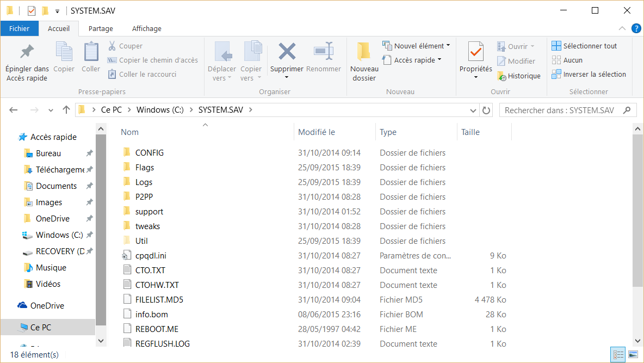This screenshot has height=363, width=644.
Task: Open Historique file history
Action: pyautogui.click(x=519, y=76)
